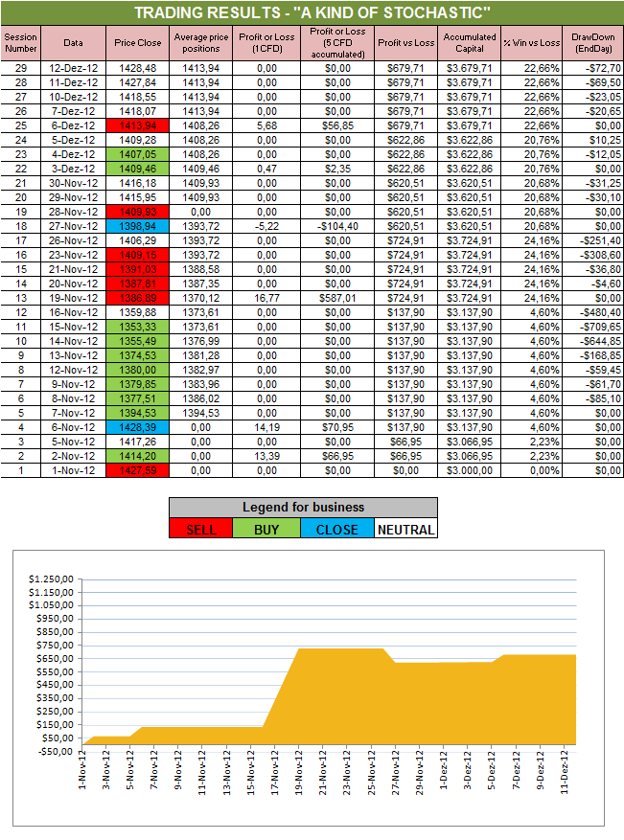The width and height of the screenshot is (624, 840).
Task: Click the blue CLOSE legend swatch
Action: pos(337,529)
